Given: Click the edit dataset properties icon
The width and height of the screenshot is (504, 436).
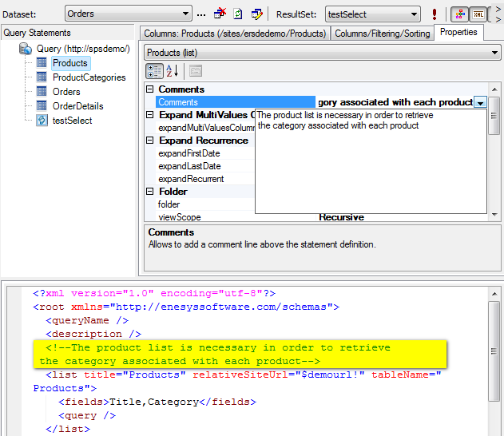Looking at the screenshot, I should (257, 14).
